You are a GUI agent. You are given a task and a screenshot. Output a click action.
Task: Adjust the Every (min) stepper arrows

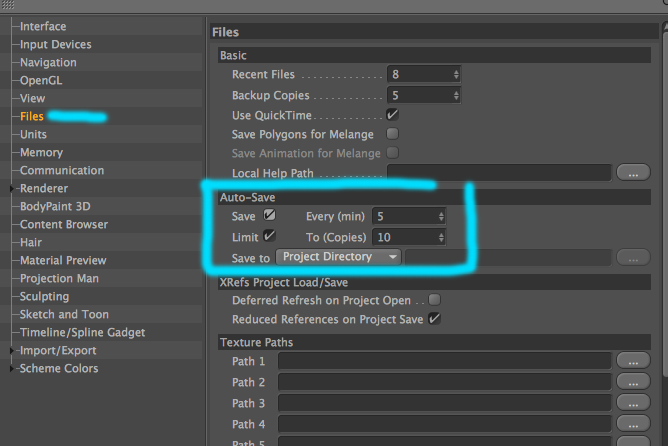click(x=441, y=216)
